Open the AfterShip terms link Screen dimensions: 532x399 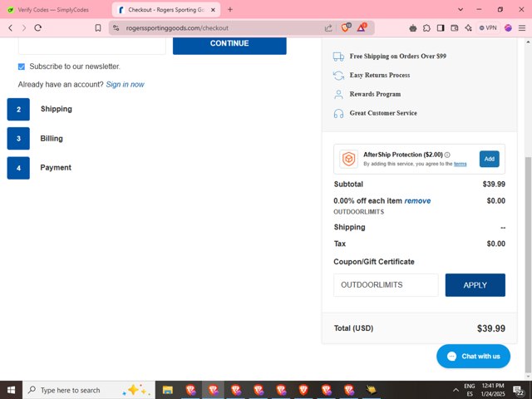460,164
